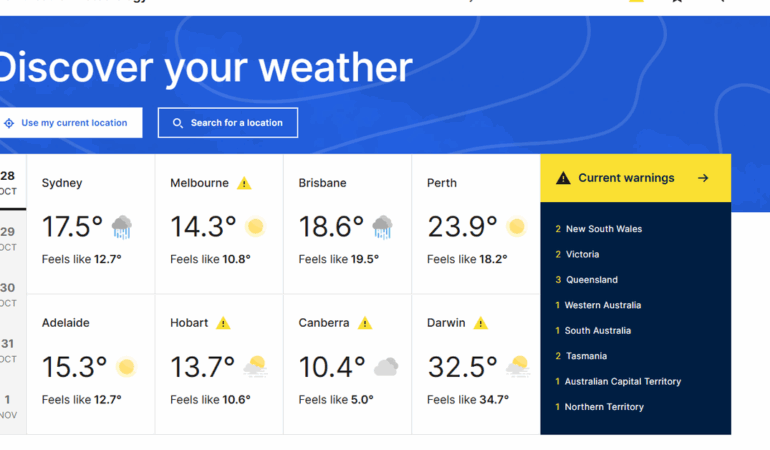Switch to the 31 Oct date tab
Viewport: 770px width, 450px height.
[x=8, y=350]
